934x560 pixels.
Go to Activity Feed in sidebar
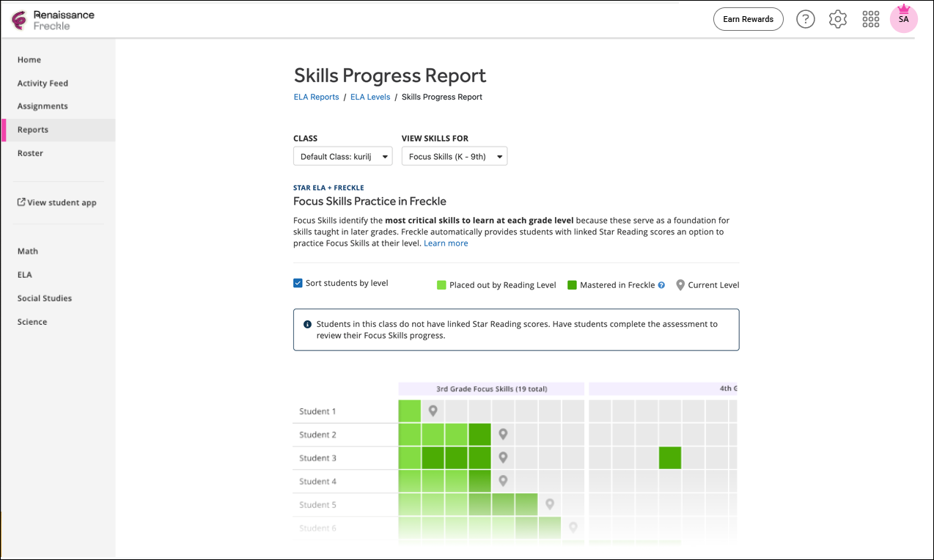43,84
